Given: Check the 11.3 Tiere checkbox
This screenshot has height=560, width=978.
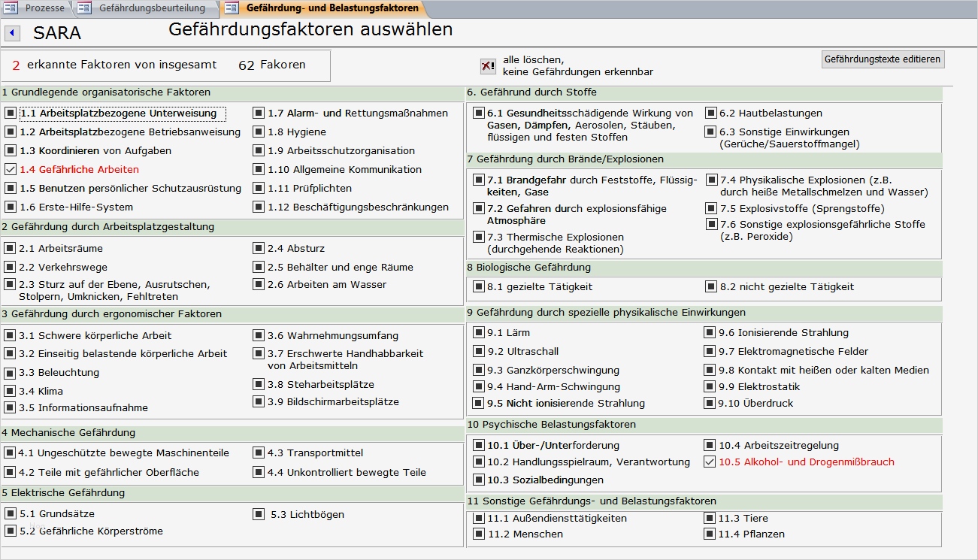Looking at the screenshot, I should click(x=708, y=518).
